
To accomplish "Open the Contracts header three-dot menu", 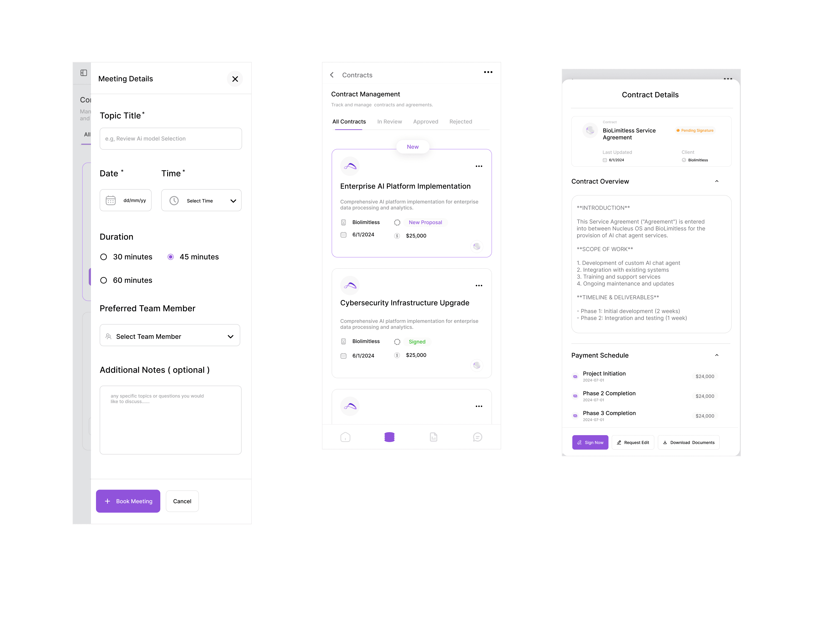I will pyautogui.click(x=488, y=72).
